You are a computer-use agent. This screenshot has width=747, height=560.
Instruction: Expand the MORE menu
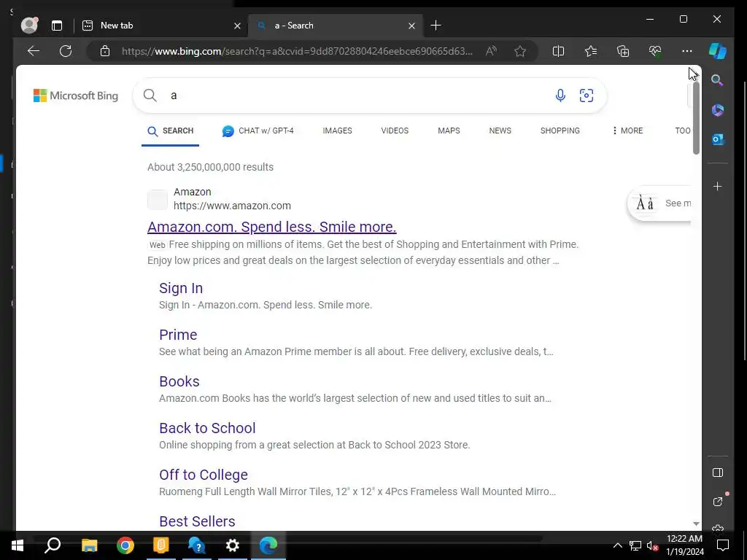pyautogui.click(x=628, y=131)
